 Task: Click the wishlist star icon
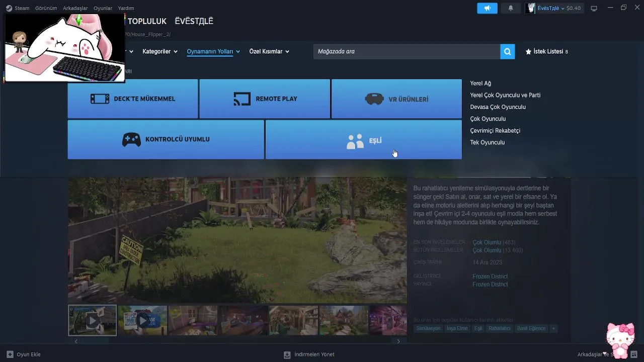point(528,51)
